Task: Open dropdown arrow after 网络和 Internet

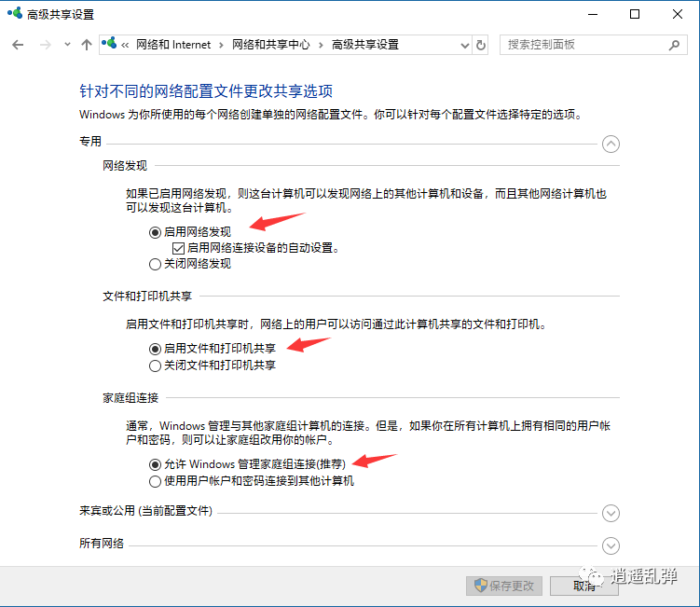Action: pos(221,45)
